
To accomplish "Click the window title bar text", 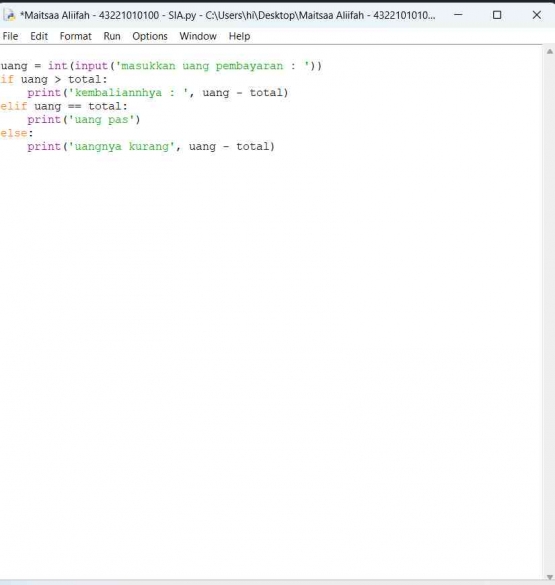I will click(x=228, y=15).
